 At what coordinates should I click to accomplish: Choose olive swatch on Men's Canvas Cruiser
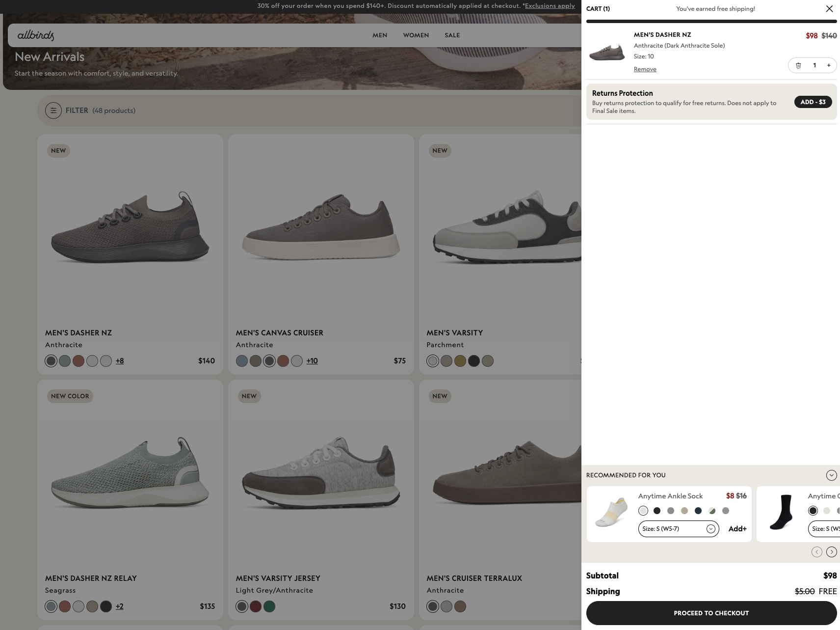256,361
